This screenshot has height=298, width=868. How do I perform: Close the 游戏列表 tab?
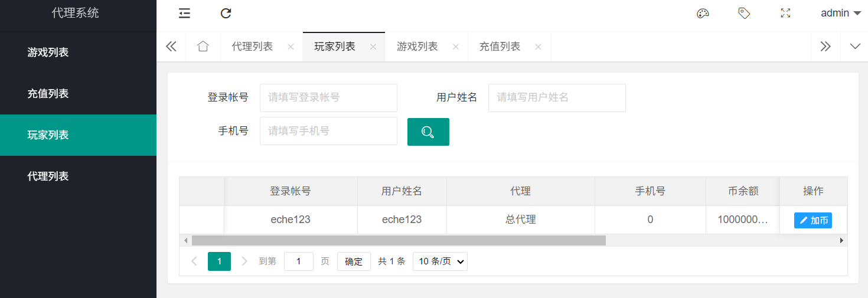coord(455,47)
